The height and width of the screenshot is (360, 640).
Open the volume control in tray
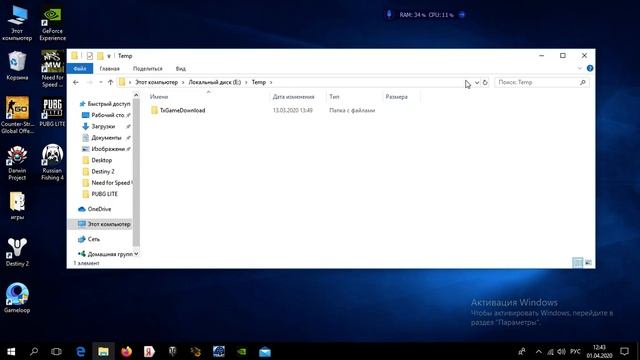click(562, 351)
